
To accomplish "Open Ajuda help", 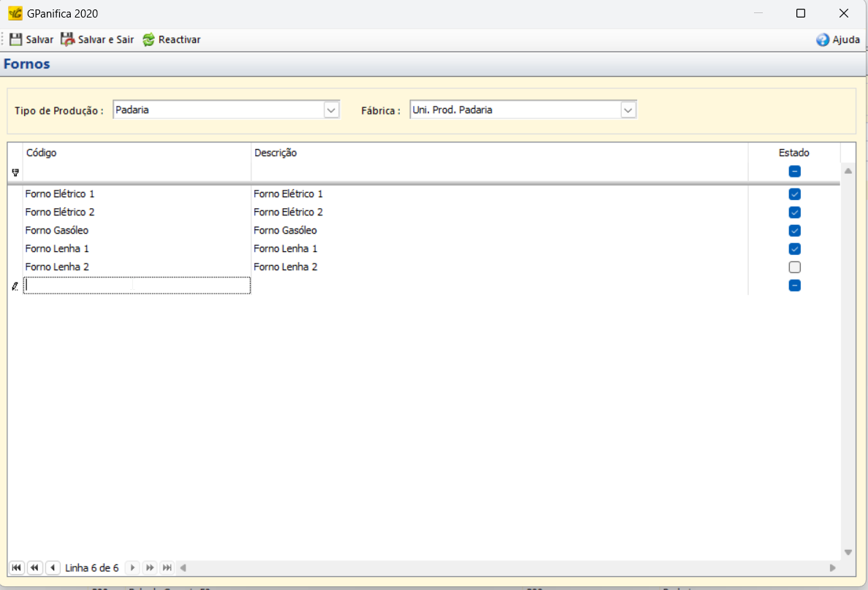I will [838, 40].
